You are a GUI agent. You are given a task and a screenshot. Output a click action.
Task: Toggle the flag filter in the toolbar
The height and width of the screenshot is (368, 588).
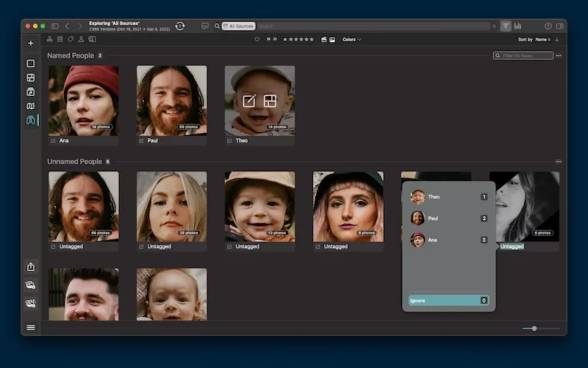coord(270,39)
